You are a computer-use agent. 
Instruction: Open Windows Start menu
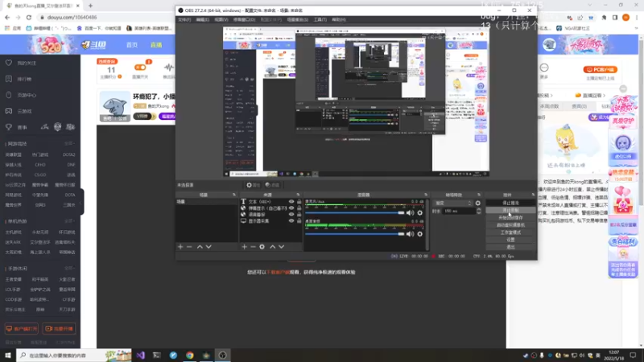8,355
